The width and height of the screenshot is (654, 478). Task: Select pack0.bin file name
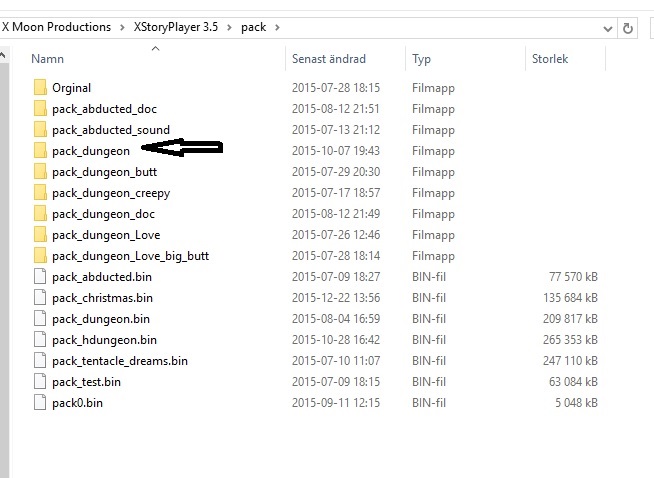[x=77, y=403]
